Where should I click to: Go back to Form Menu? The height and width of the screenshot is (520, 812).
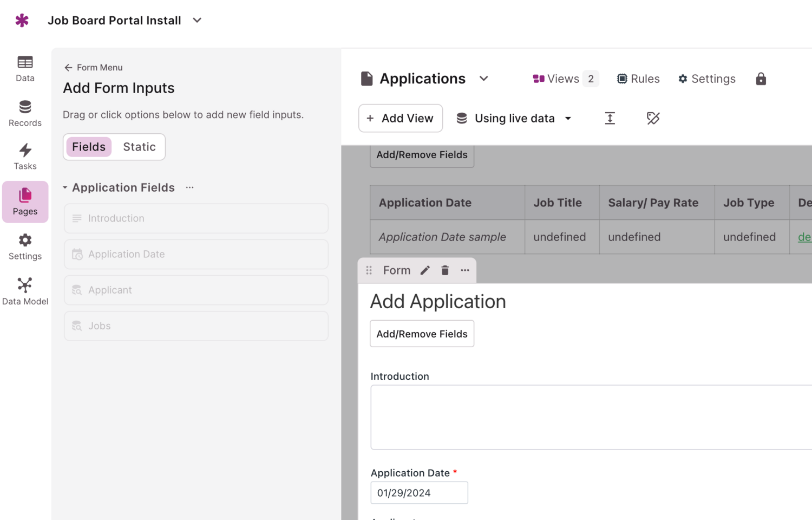(x=93, y=68)
